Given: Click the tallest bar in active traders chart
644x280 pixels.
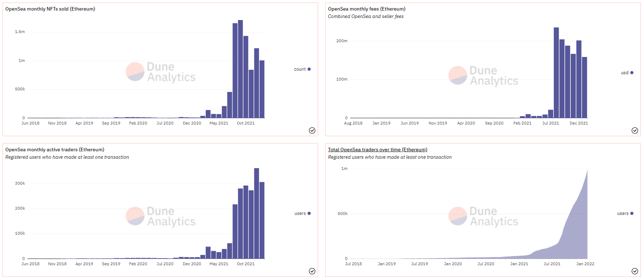Looking at the screenshot, I should [x=256, y=213].
